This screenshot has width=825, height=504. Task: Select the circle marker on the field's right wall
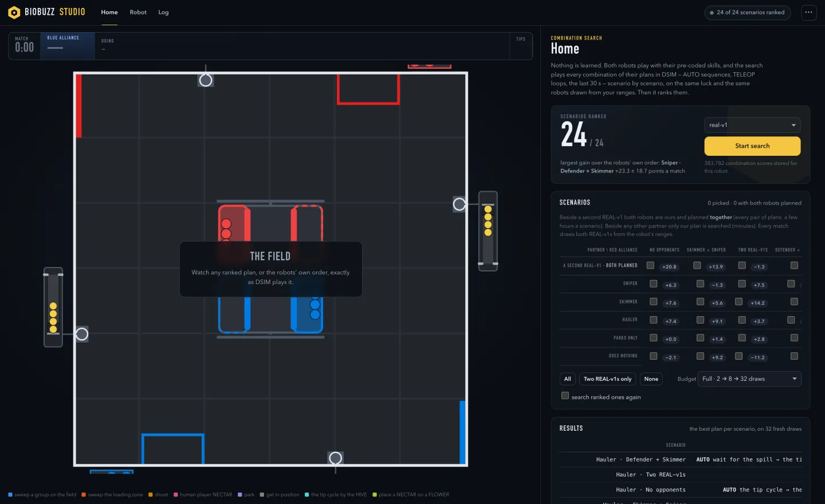point(459,204)
